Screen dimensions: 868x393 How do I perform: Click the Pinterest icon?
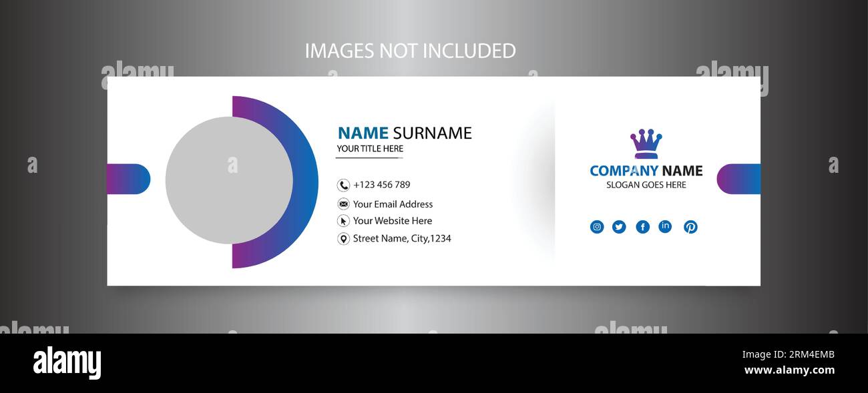click(x=690, y=227)
